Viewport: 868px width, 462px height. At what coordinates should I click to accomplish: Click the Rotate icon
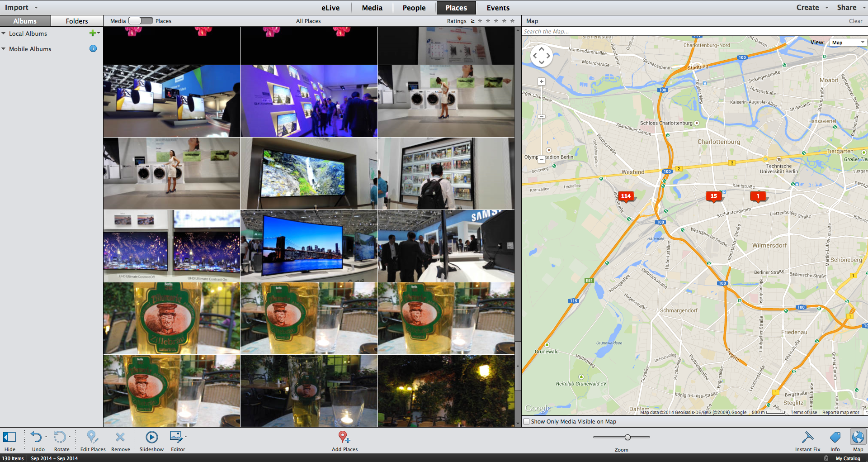pos(60,437)
